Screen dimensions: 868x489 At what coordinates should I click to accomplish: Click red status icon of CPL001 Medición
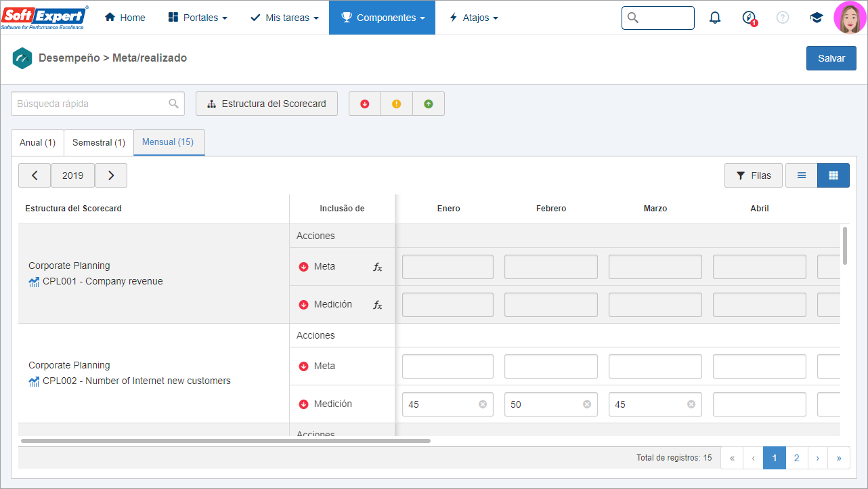(x=303, y=305)
